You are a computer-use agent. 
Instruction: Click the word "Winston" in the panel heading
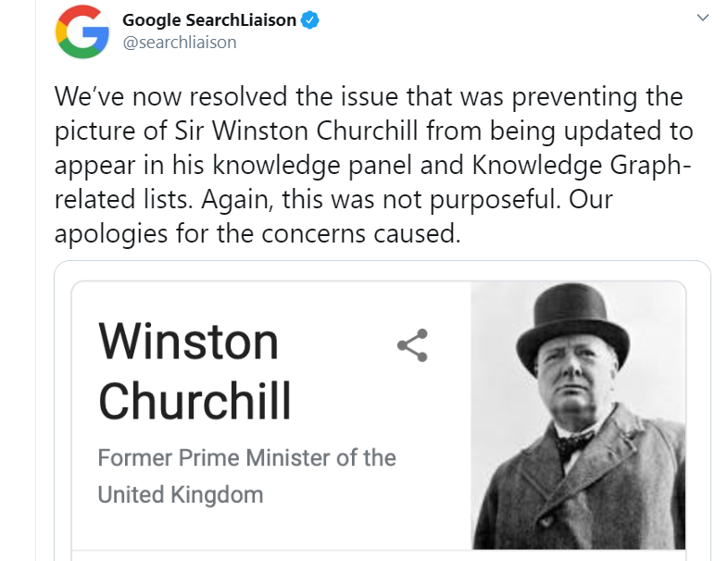[188, 341]
